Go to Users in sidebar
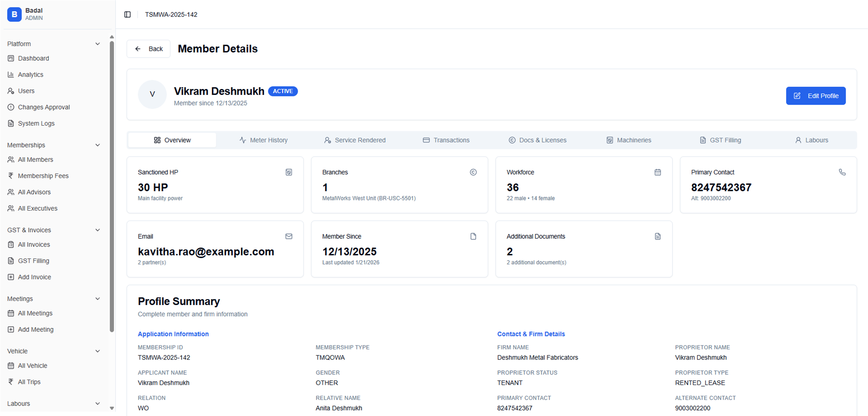Viewport: 868px width, 416px height. coord(26,91)
